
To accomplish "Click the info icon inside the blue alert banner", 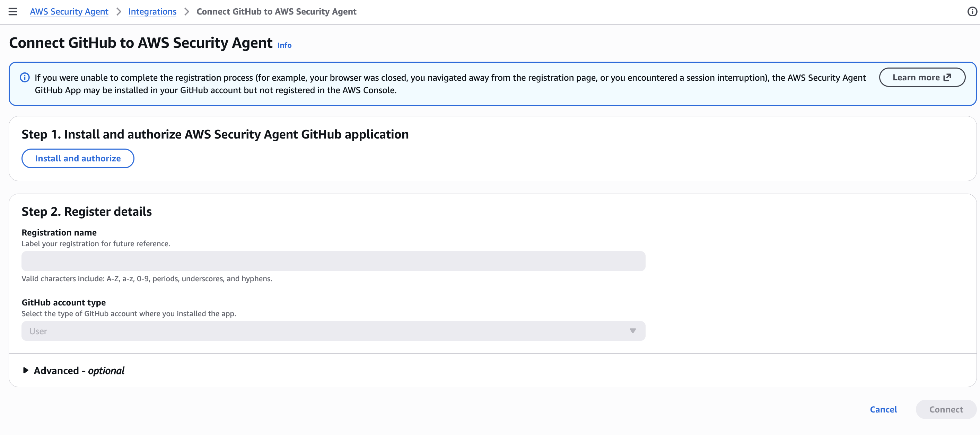I will coord(24,77).
